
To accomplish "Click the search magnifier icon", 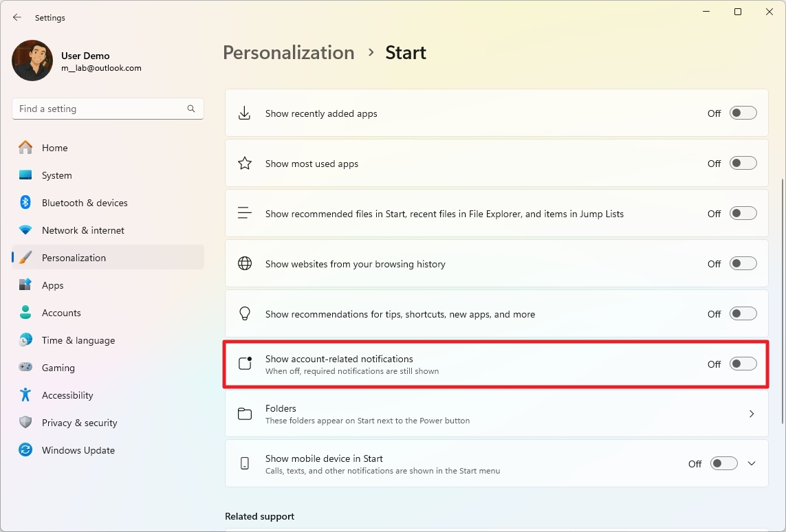I will (x=191, y=109).
